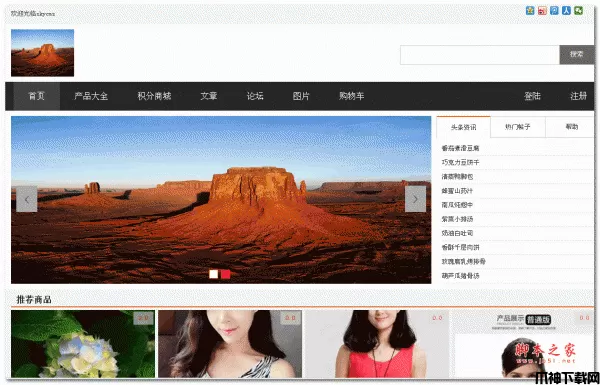600x385 pixels.
Task: Click 登陆 to log in
Action: coord(532,96)
